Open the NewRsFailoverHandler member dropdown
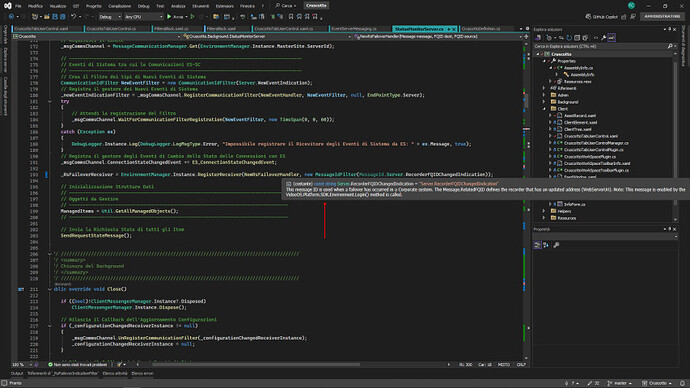This screenshot has height=388, width=690. 438,37
